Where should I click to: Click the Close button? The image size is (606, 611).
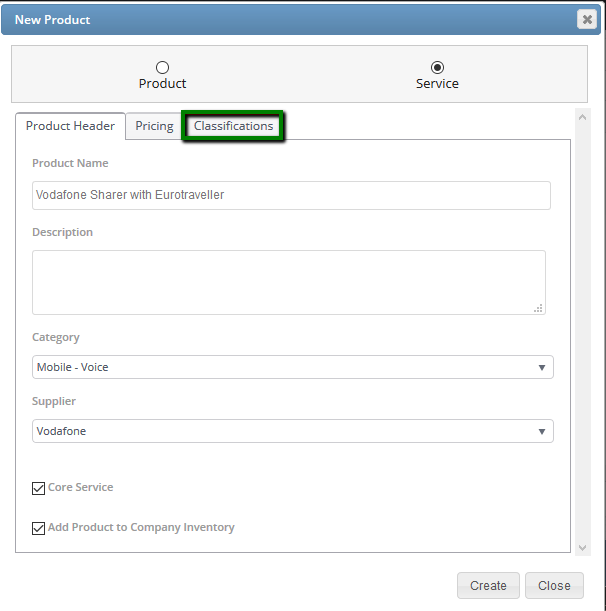pos(554,585)
